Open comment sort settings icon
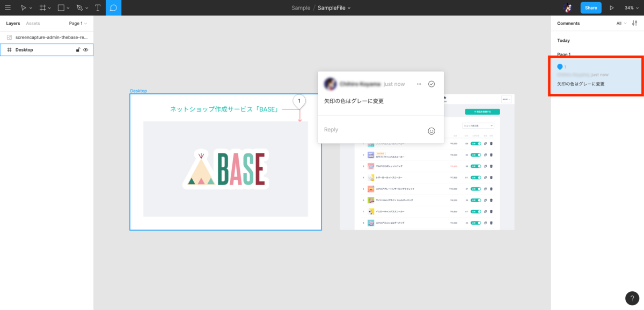 click(635, 24)
